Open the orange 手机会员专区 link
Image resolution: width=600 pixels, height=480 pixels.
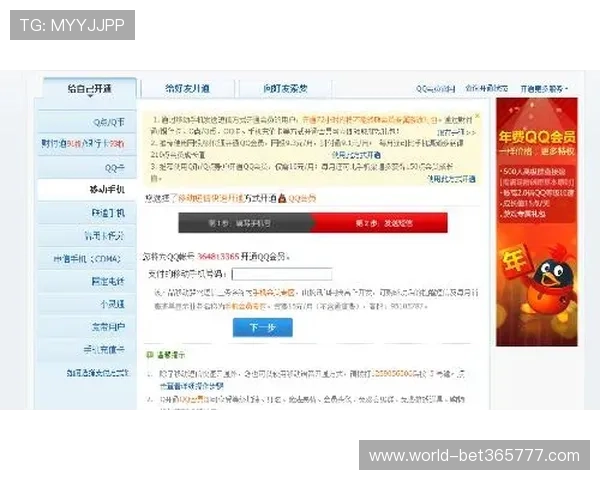pyautogui.click(x=274, y=293)
